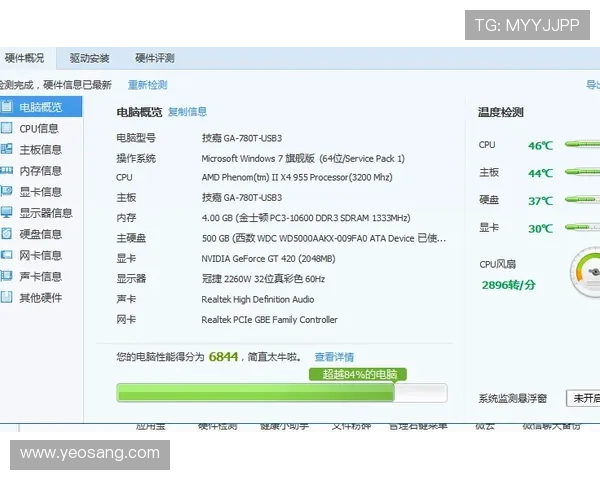Click the 主板 44℃ temperature bar
This screenshot has width=600, height=480.
582,172
